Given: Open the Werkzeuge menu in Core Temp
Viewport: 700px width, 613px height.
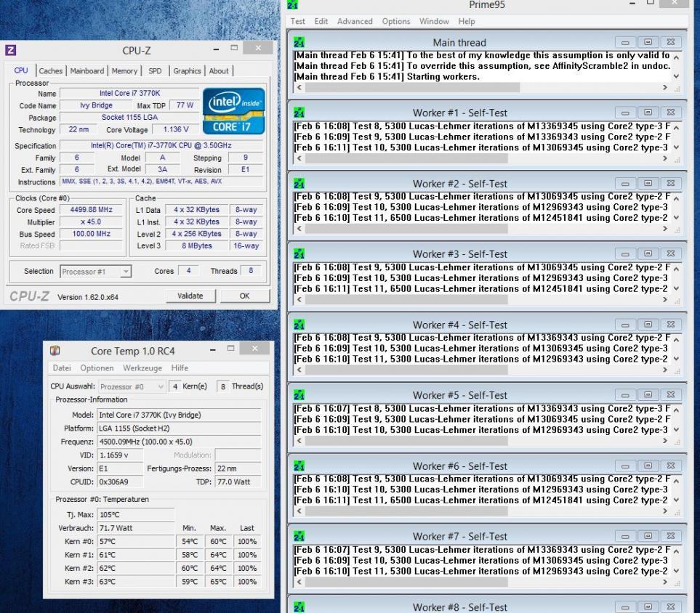Looking at the screenshot, I should point(142,368).
